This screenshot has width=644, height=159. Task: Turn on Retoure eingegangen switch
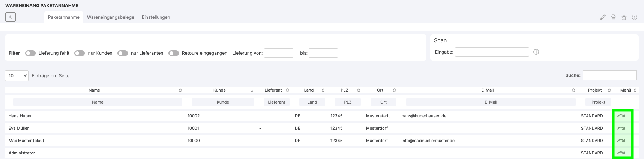pos(173,53)
